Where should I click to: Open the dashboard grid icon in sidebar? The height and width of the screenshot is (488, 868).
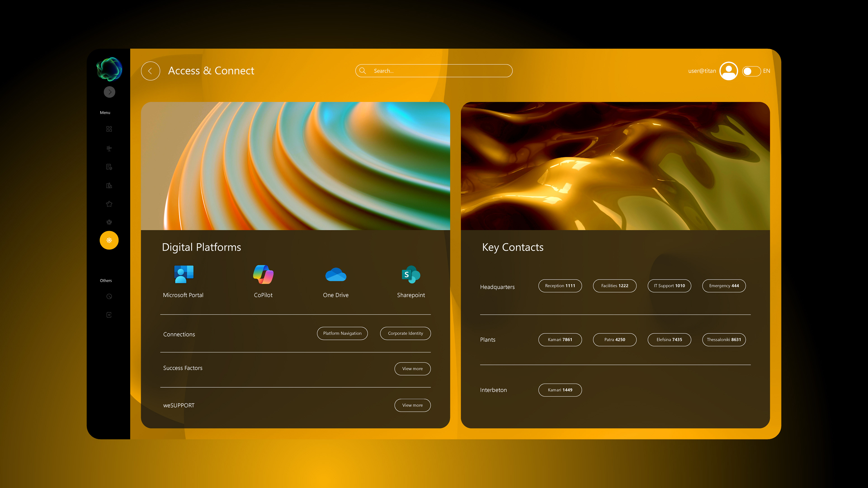(109, 129)
